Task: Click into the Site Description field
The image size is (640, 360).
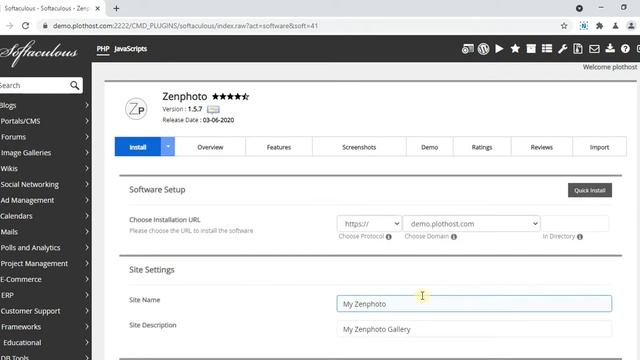Action: [474, 329]
